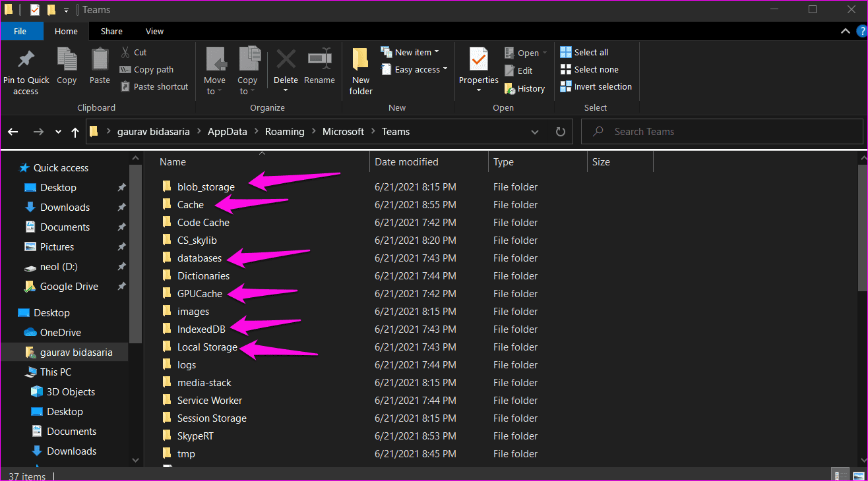Sort by Date modified column header

click(429, 162)
